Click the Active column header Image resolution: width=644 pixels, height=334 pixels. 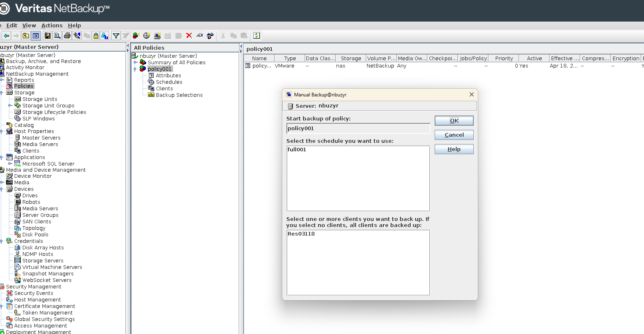pos(534,58)
